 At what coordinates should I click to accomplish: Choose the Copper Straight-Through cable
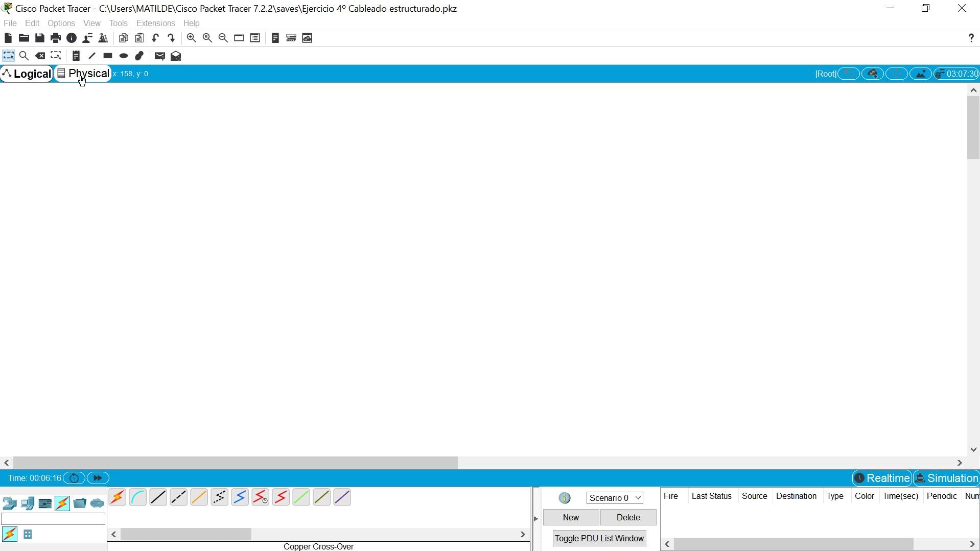158,497
